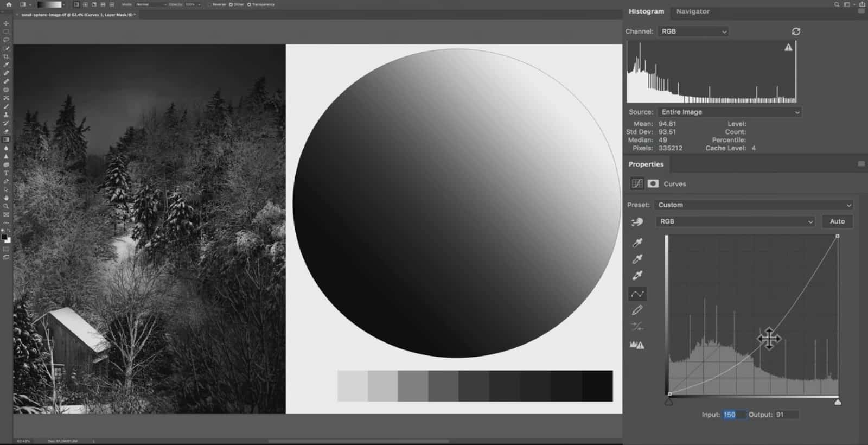This screenshot has width=868, height=445.
Task: Click the Share icon
Action: pyautogui.click(x=862, y=4)
